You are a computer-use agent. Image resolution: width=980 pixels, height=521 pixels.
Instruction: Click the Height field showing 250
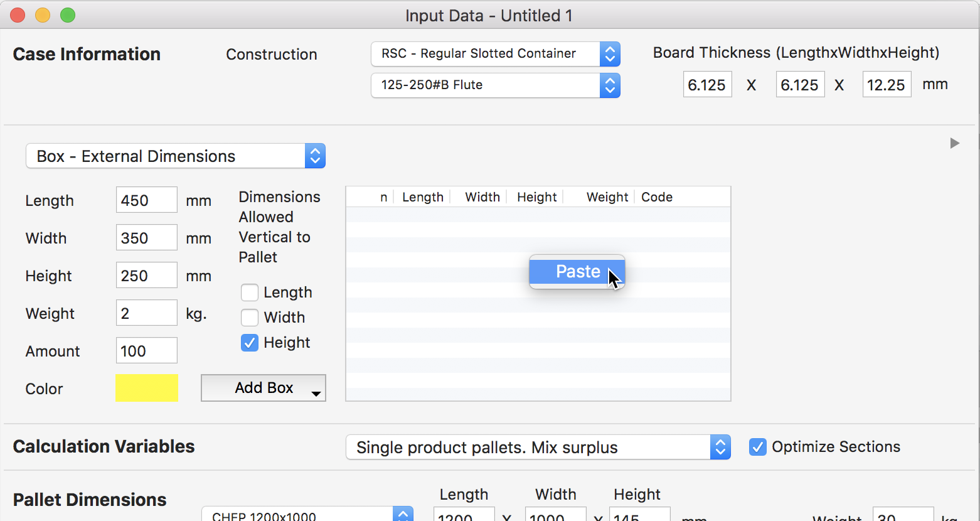pyautogui.click(x=147, y=276)
